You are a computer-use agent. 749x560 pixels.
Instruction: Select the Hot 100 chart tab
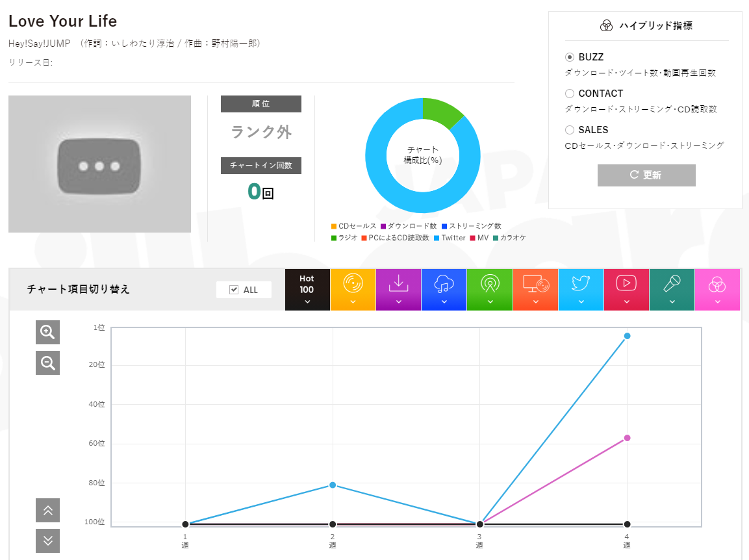tap(307, 290)
